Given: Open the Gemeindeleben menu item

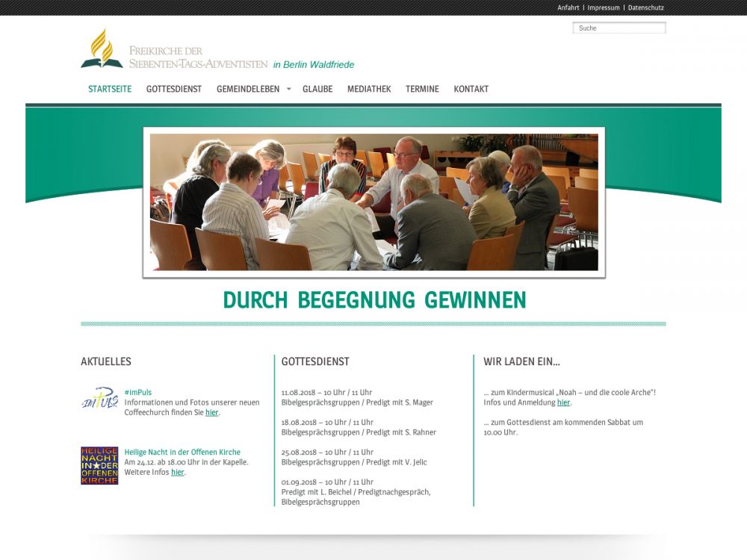Looking at the screenshot, I should 247,89.
